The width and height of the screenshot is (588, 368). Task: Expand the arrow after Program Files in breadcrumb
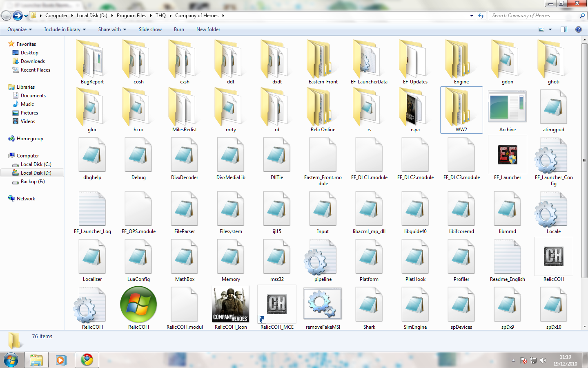[151, 16]
